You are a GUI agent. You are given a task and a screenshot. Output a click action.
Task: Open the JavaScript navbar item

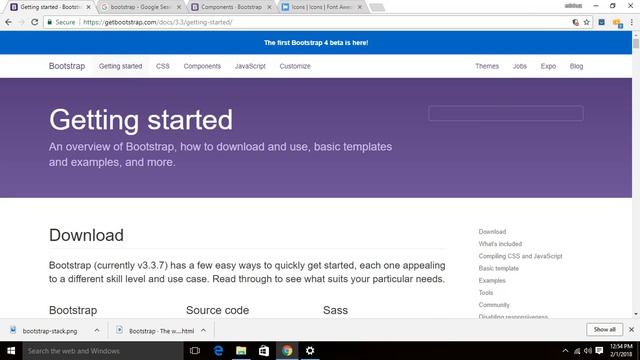pos(250,66)
